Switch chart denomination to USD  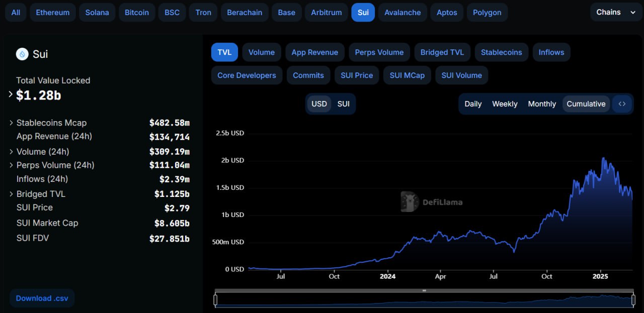pyautogui.click(x=319, y=104)
